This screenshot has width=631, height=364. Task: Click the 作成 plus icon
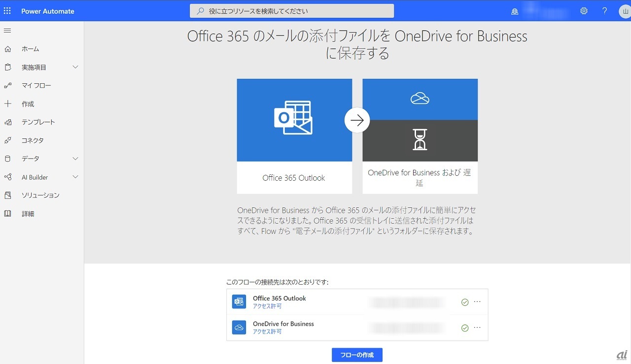pyautogui.click(x=7, y=104)
